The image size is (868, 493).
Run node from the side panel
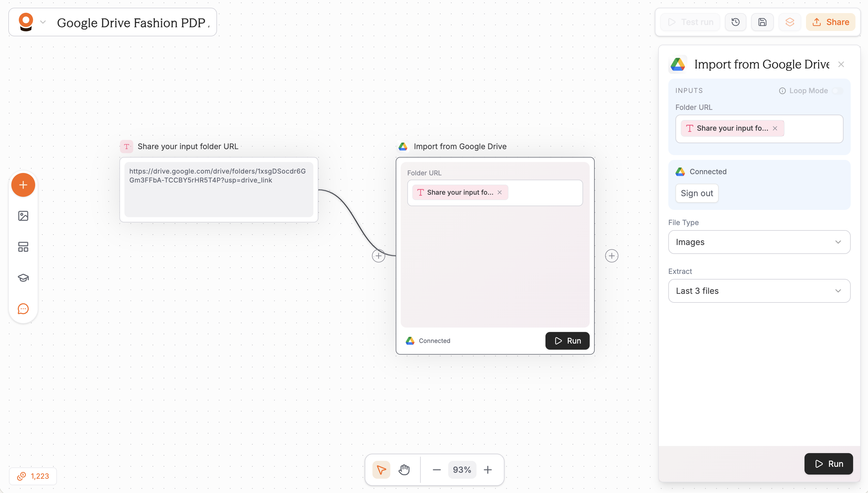pos(828,464)
